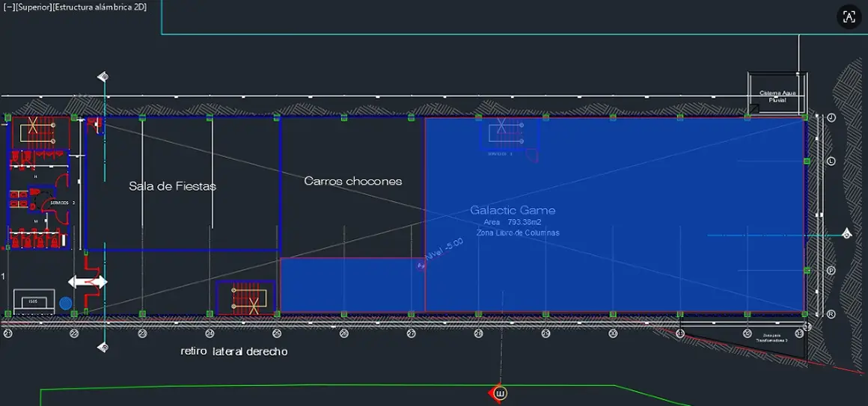Select the solid blue circle symbol
Viewport: 868px width, 406px height.
(x=66, y=303)
